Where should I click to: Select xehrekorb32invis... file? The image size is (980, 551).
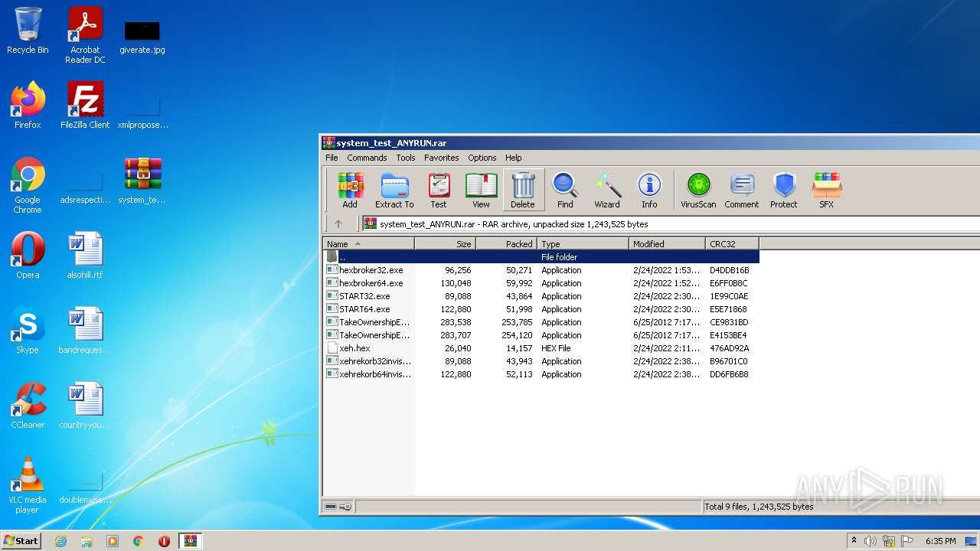coord(541,361)
